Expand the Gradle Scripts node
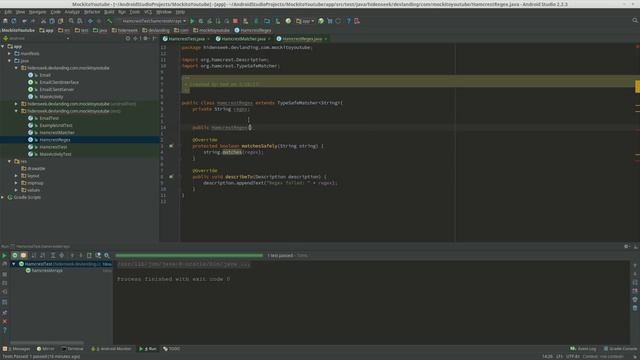640x360 pixels. click(3, 197)
